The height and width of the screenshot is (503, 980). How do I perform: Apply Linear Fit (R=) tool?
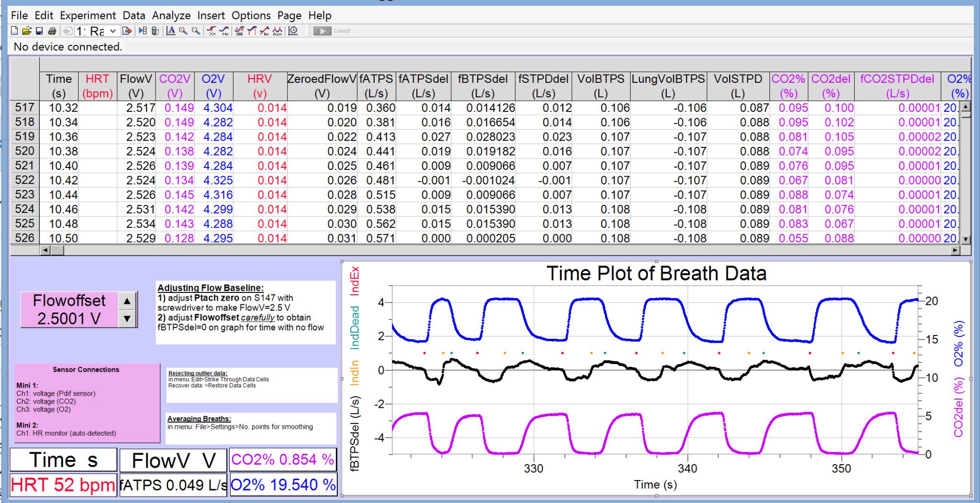point(265,31)
